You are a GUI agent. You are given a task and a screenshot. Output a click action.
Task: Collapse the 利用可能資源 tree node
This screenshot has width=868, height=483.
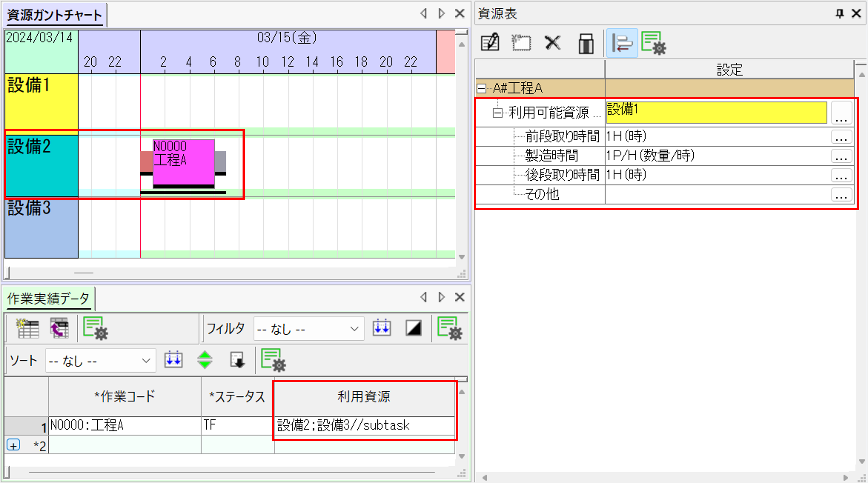pos(497,113)
